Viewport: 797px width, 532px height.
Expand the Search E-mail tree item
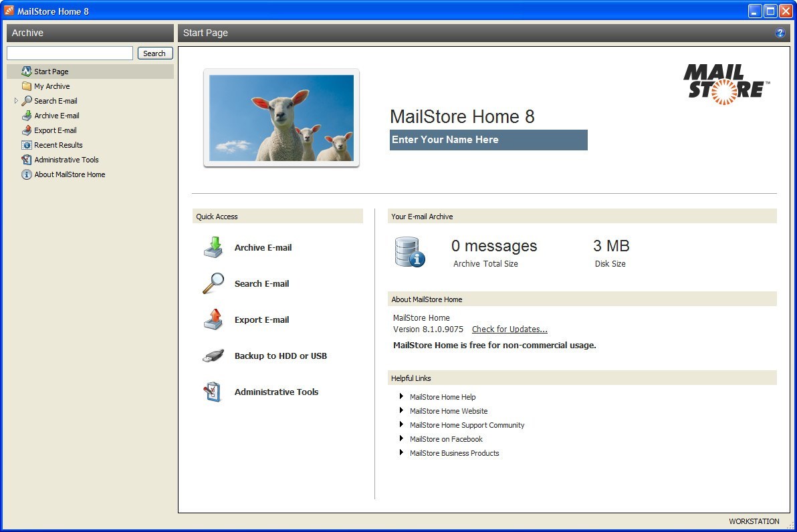pos(16,100)
